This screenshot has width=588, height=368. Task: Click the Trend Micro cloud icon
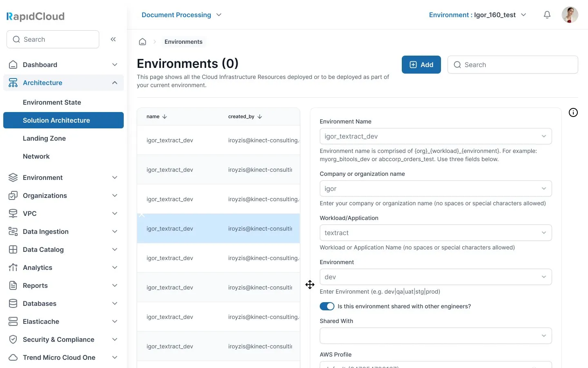pos(13,357)
